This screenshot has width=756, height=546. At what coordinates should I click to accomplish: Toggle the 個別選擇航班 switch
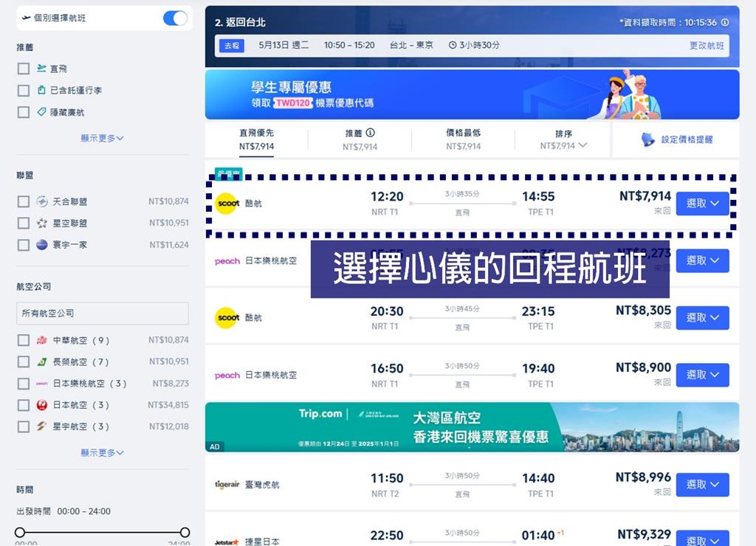pyautogui.click(x=175, y=18)
